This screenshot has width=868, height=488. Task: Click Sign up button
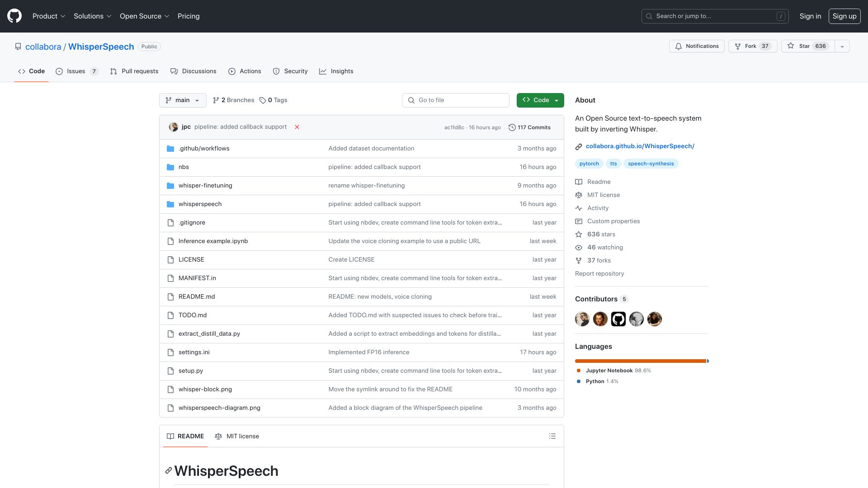tap(844, 16)
